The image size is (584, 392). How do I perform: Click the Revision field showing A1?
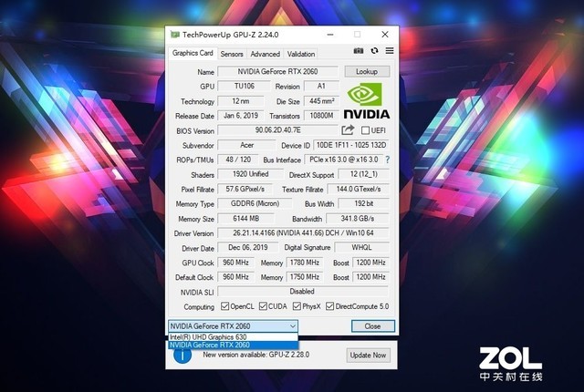click(321, 87)
